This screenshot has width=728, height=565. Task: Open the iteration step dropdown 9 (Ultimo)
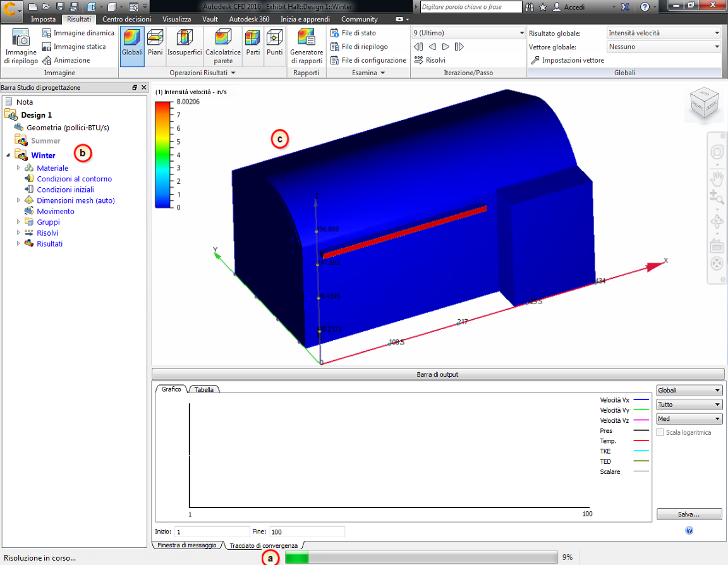coord(468,33)
